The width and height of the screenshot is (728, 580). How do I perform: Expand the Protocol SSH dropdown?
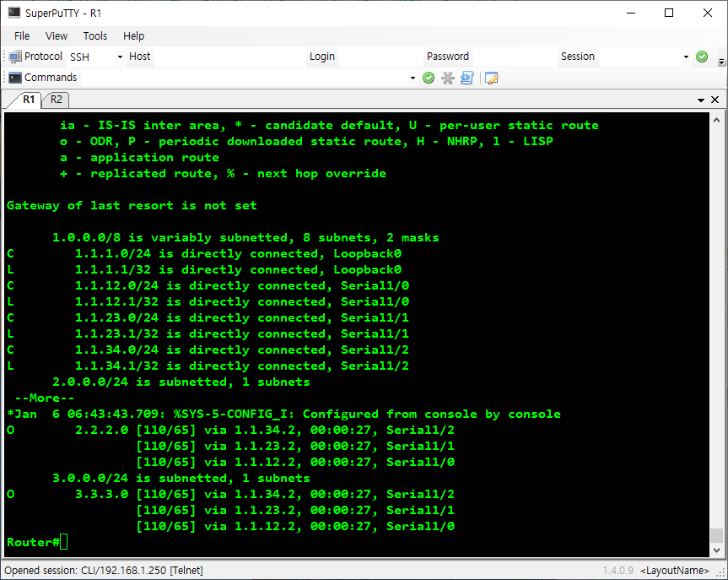[x=120, y=57]
